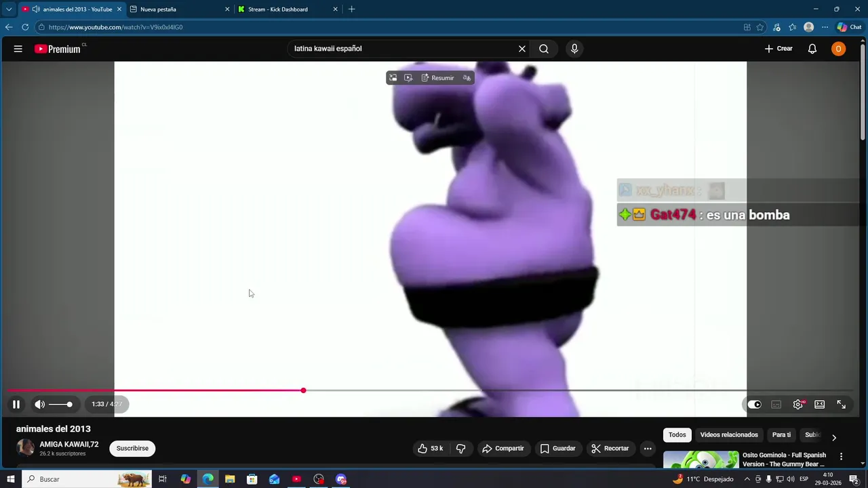This screenshot has height=488, width=868.
Task: Click the Crear button
Action: (778, 49)
